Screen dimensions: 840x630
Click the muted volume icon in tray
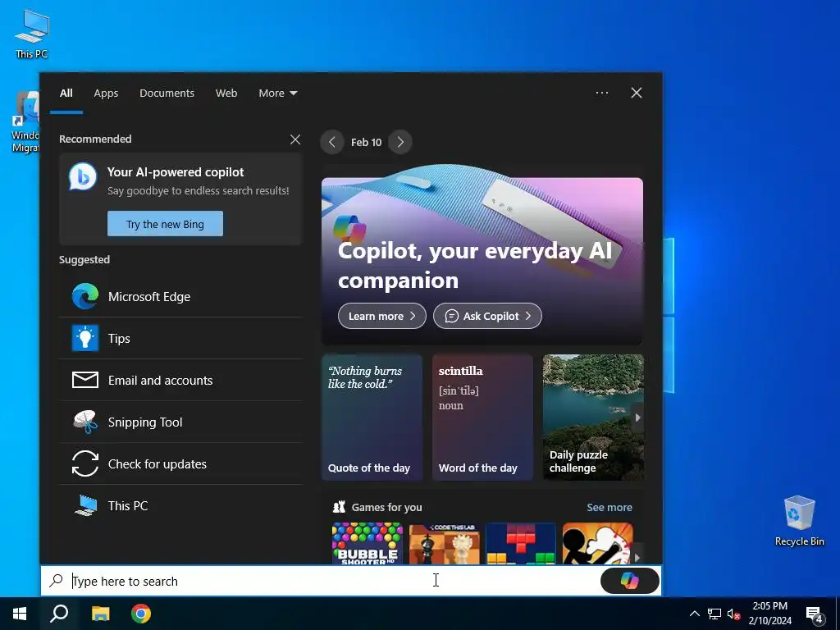(734, 614)
